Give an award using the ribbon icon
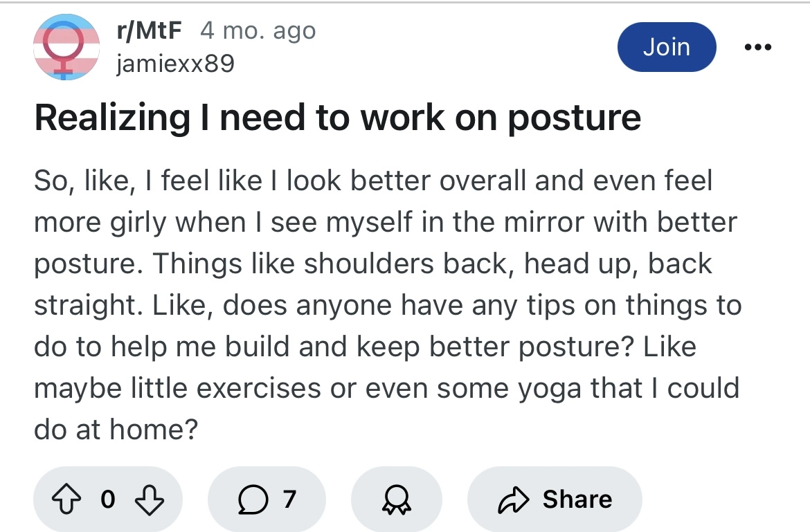This screenshot has width=810, height=532. [x=396, y=499]
